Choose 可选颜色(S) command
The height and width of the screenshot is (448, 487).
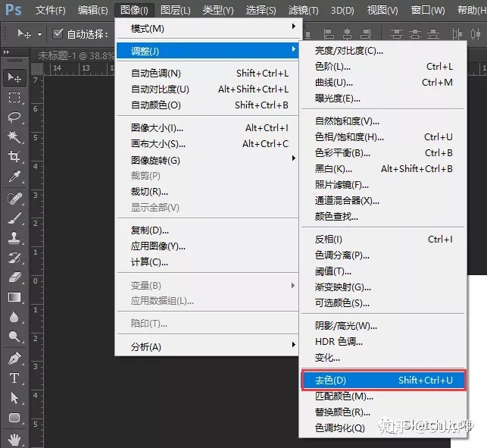(x=383, y=302)
